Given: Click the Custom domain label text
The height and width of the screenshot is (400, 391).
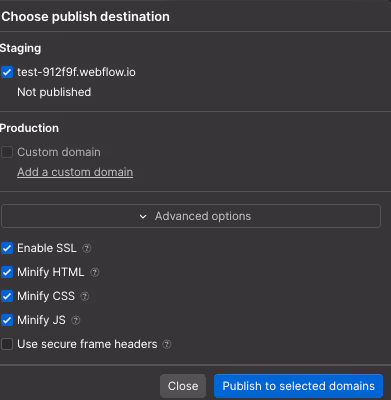Looking at the screenshot, I should pos(59,152).
